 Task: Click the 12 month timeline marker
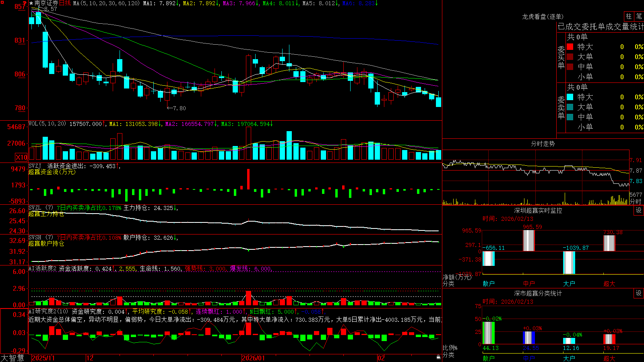pos(90,358)
